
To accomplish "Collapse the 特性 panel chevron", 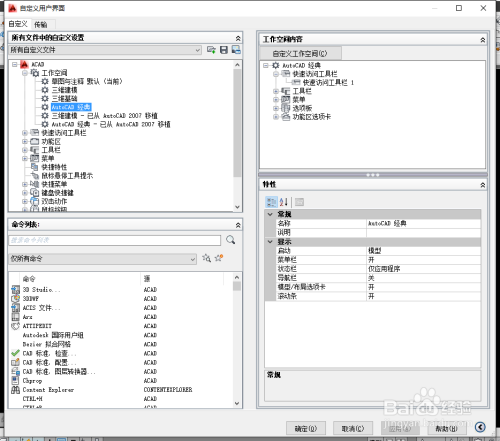I will pos(482,185).
